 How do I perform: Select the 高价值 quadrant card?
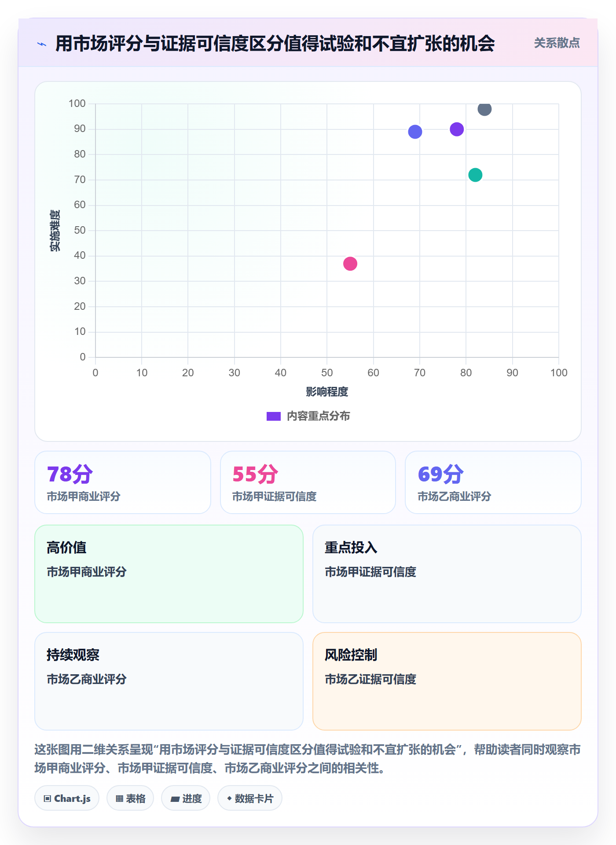coord(169,574)
